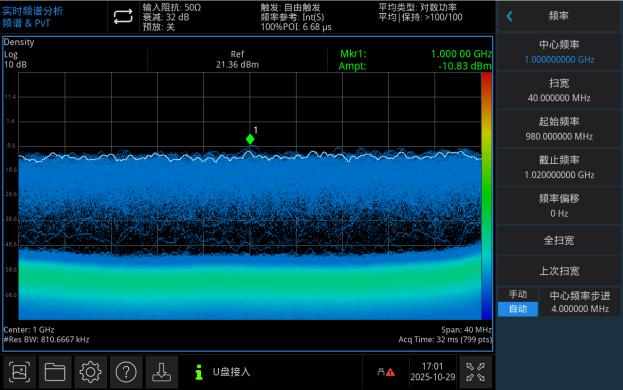Click the Density trace label
The height and width of the screenshot is (390, 623).
click(19, 42)
